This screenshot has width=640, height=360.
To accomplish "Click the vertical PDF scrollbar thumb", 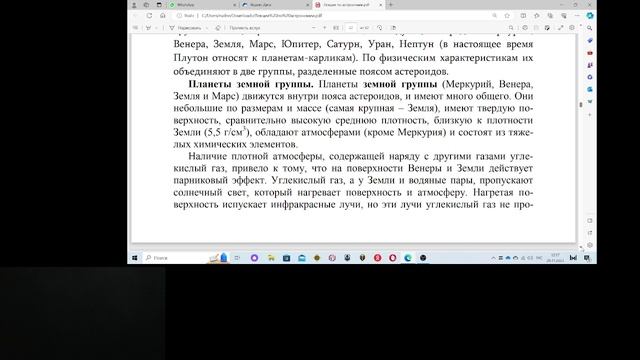I will pyautogui.click(x=581, y=105).
